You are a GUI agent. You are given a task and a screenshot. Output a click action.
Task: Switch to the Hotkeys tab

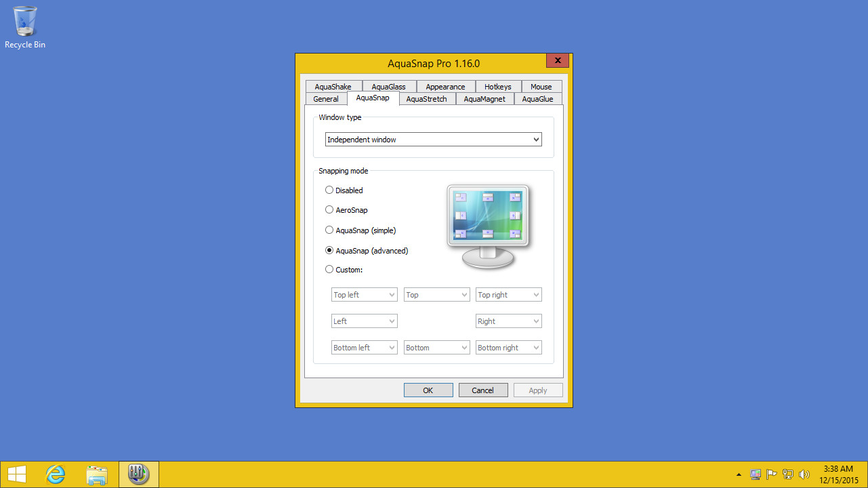[x=497, y=86]
